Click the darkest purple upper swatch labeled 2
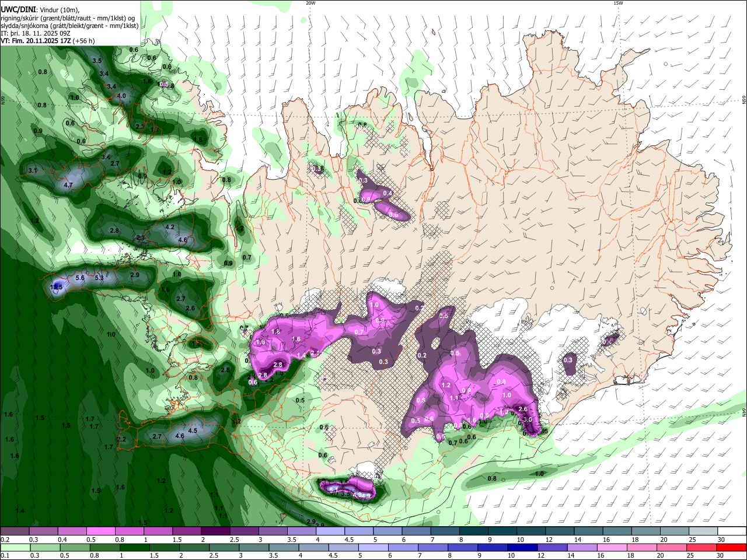The width and height of the screenshot is (747, 560). (215, 531)
